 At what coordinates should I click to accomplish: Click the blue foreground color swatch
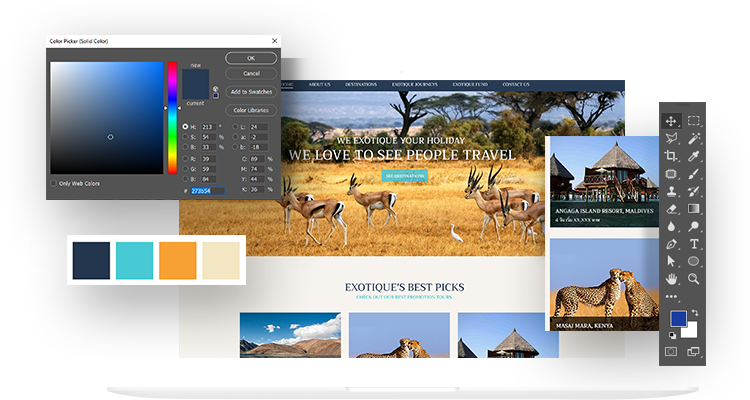(678, 318)
